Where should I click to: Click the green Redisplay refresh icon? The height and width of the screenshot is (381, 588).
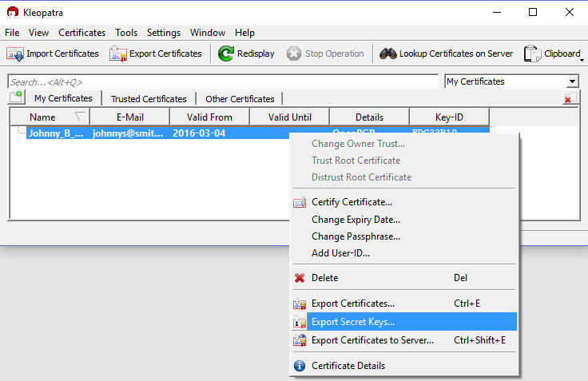point(226,54)
